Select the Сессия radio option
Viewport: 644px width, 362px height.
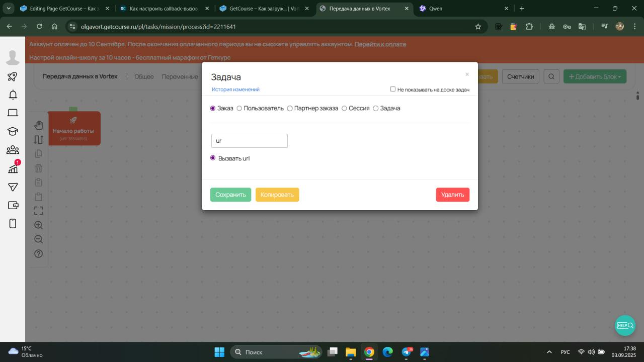[x=345, y=109]
